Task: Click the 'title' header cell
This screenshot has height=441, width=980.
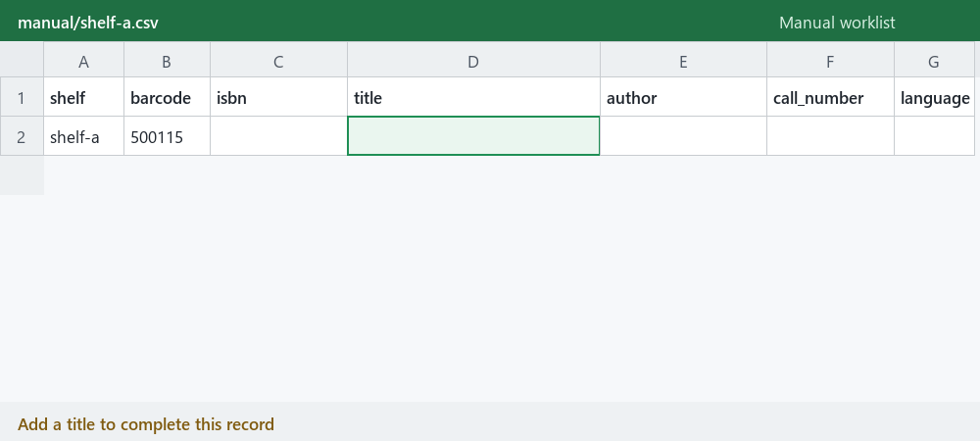Action: click(x=473, y=97)
